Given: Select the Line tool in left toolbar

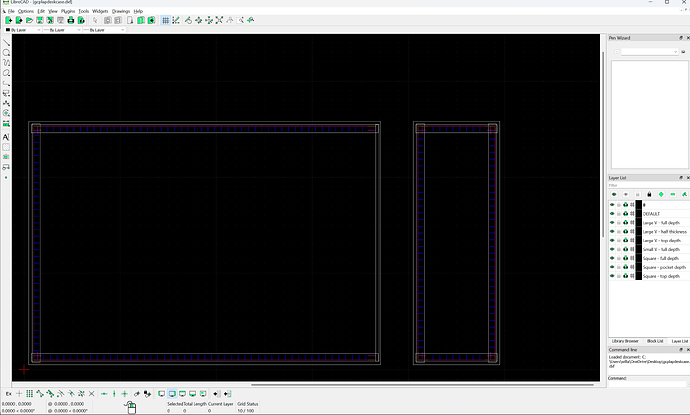Looking at the screenshot, I should pos(6,42).
